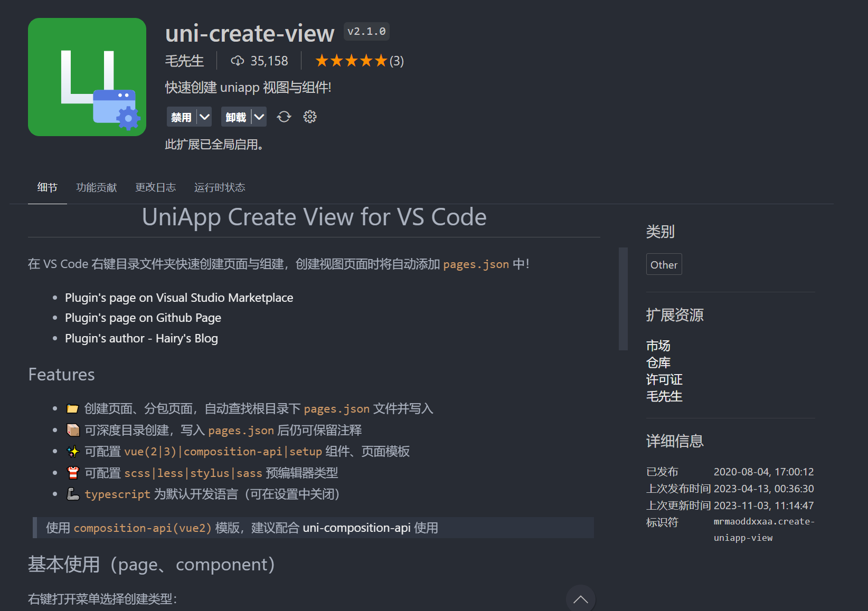Click the flexed arm emoji beside typescript
Image resolution: width=868 pixels, height=611 pixels.
73,494
